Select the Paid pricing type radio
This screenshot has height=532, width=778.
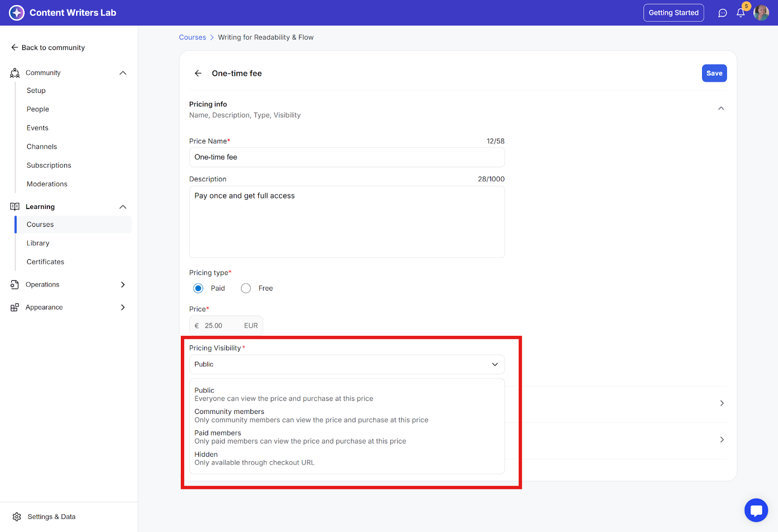pyautogui.click(x=198, y=288)
